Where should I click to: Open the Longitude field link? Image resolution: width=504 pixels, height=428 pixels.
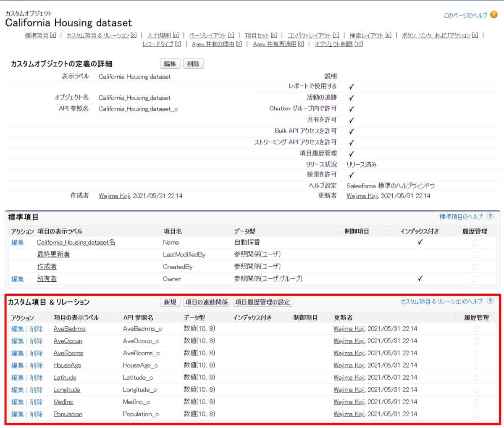tap(67, 390)
